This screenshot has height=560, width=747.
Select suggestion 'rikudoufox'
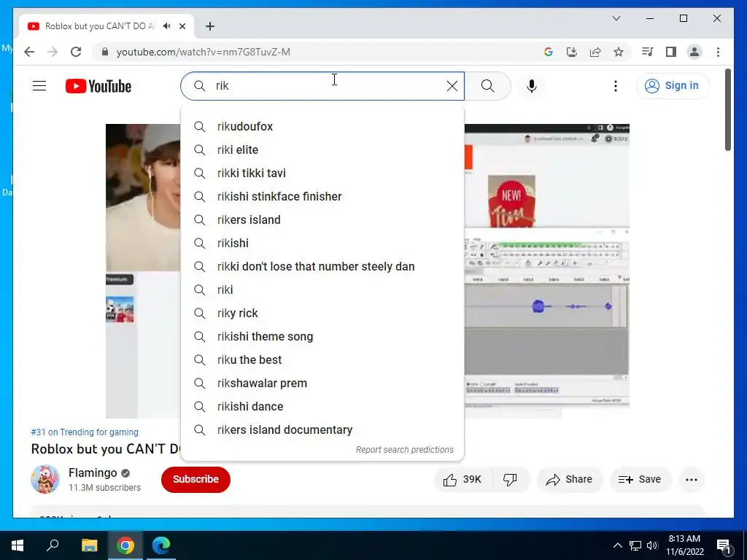click(x=322, y=127)
